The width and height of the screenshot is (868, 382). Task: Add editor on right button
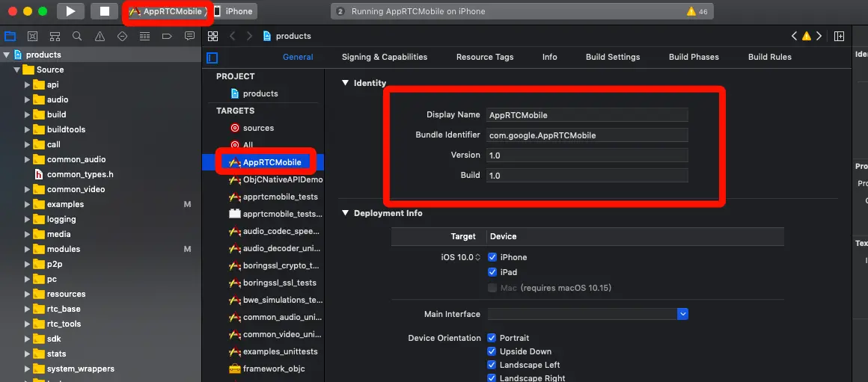tap(840, 36)
